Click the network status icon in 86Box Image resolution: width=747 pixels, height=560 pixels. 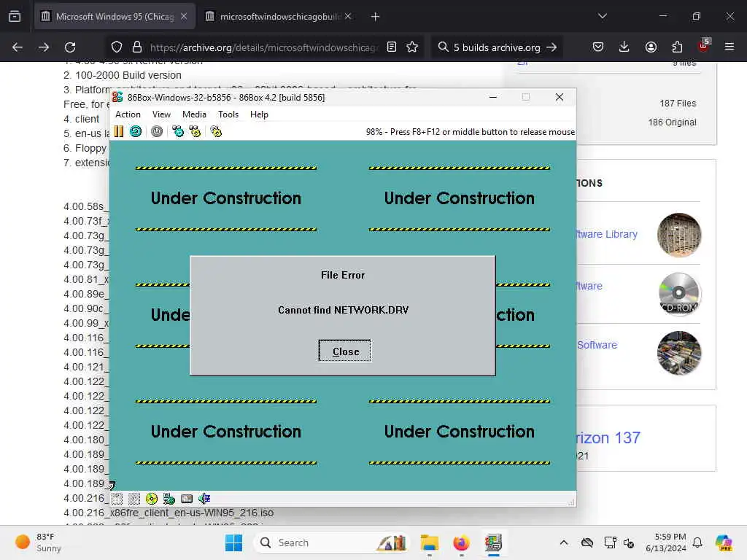coord(169,499)
